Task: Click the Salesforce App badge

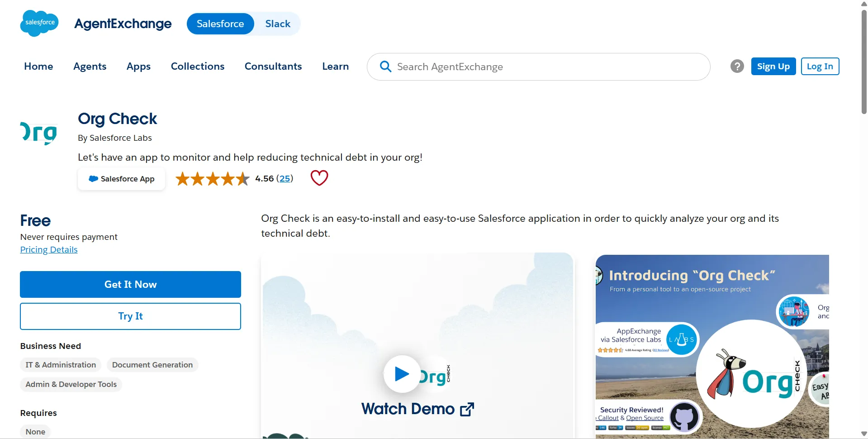Action: [121, 179]
